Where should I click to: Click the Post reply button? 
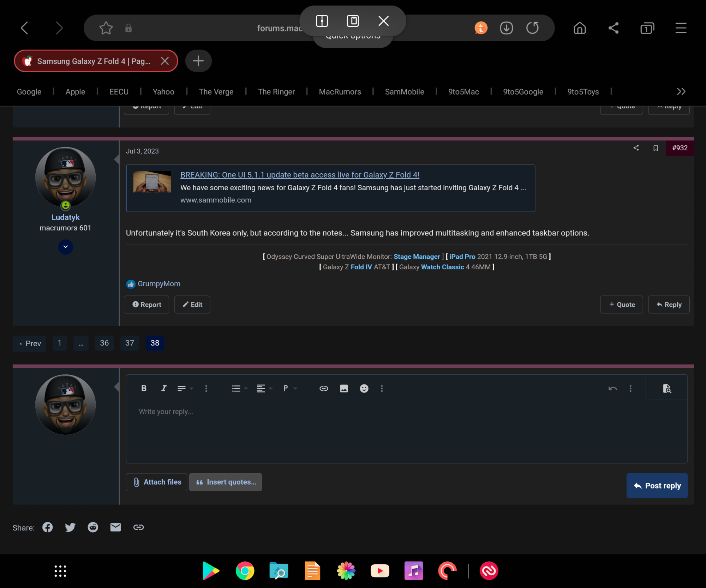(657, 485)
